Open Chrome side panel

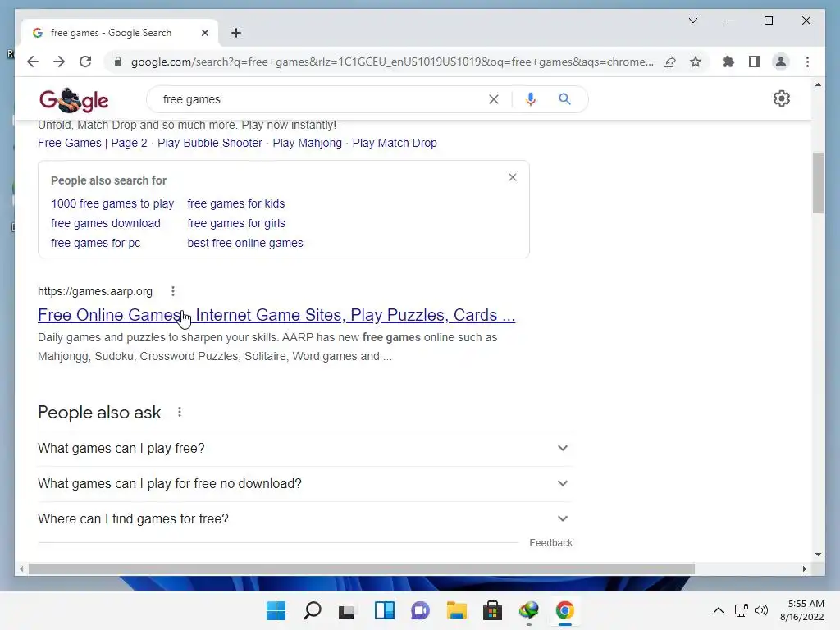(x=755, y=62)
